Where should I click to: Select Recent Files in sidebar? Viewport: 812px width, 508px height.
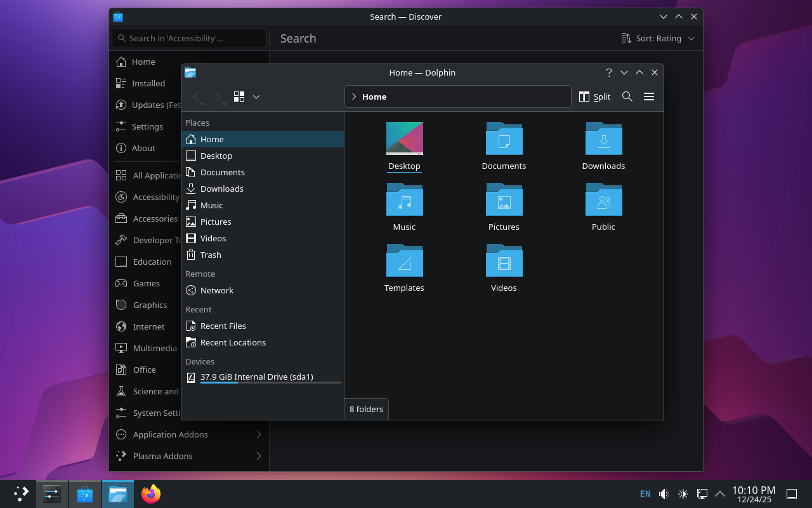coord(223,326)
